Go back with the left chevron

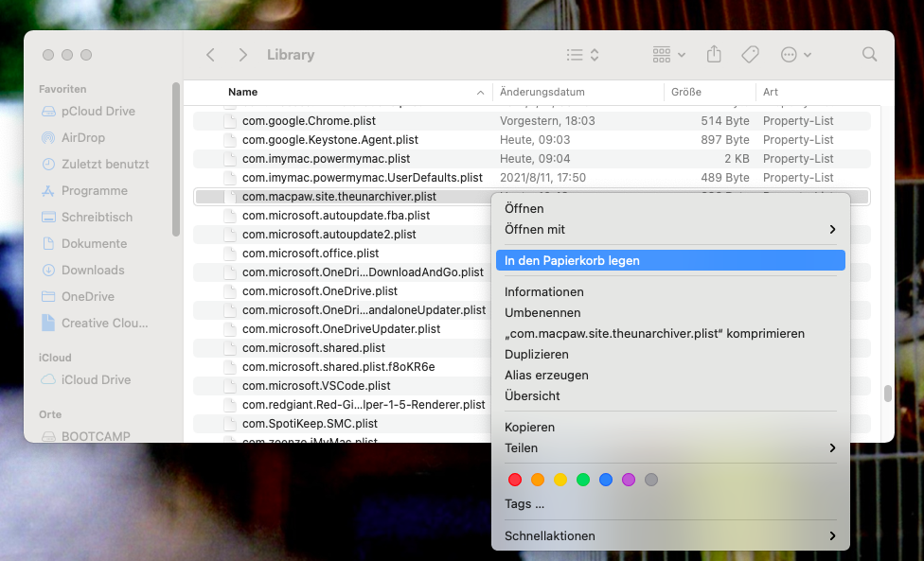210,55
